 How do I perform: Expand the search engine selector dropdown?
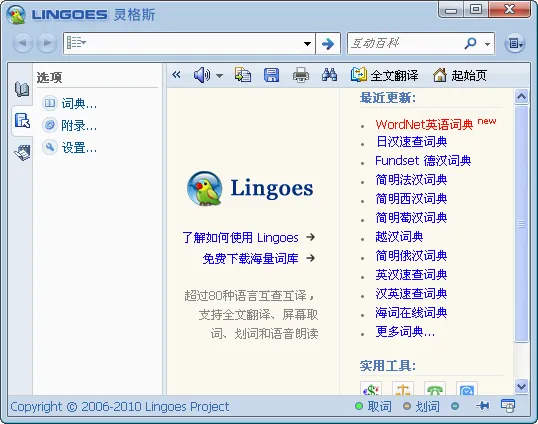tap(487, 44)
